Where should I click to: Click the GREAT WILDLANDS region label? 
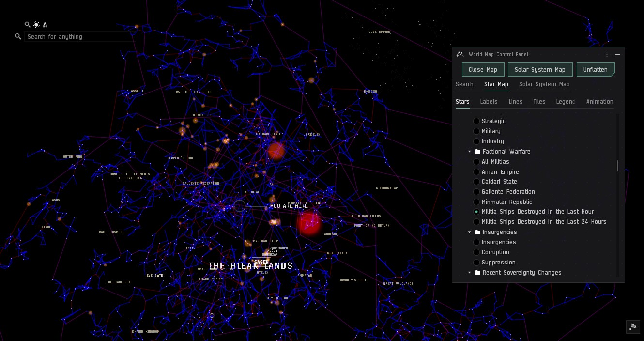(399, 284)
